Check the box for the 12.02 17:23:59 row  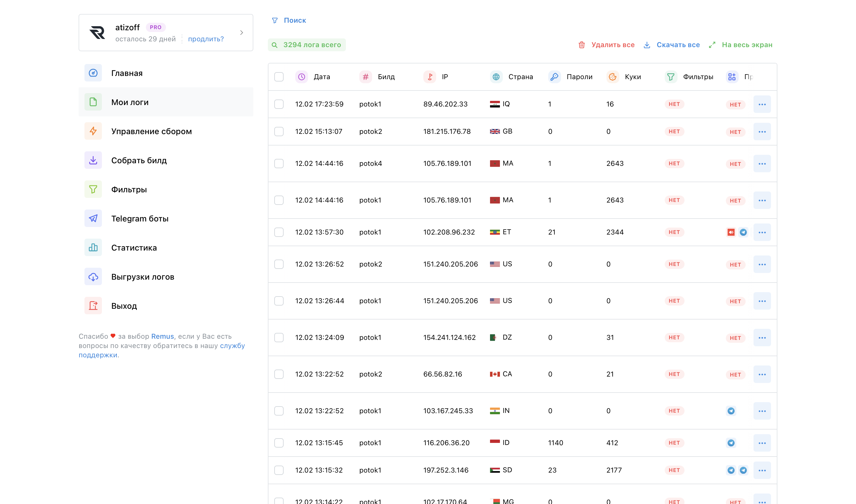[279, 104]
